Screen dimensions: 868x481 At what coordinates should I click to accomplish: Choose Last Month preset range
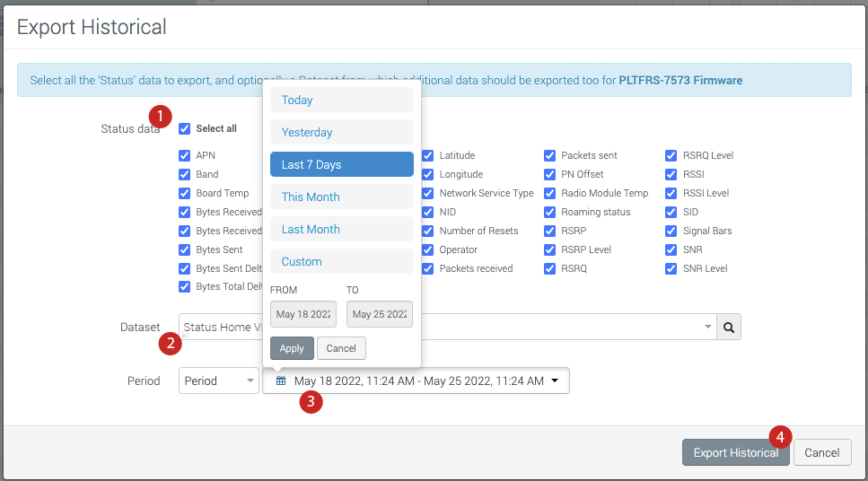341,229
